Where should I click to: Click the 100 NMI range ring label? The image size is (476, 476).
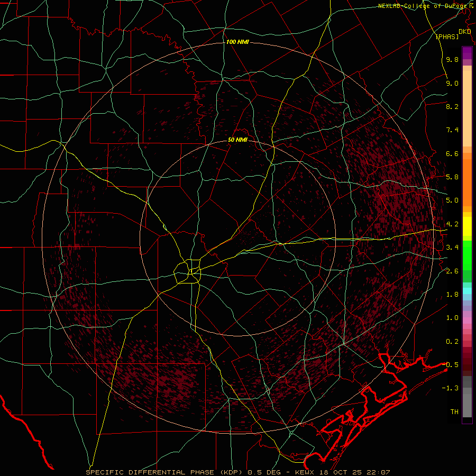[x=237, y=42]
